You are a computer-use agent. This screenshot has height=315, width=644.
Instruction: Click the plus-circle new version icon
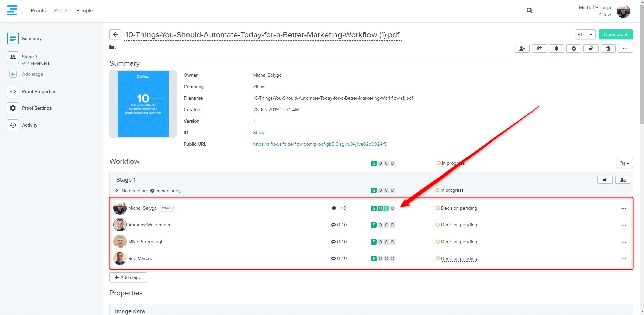tap(574, 49)
